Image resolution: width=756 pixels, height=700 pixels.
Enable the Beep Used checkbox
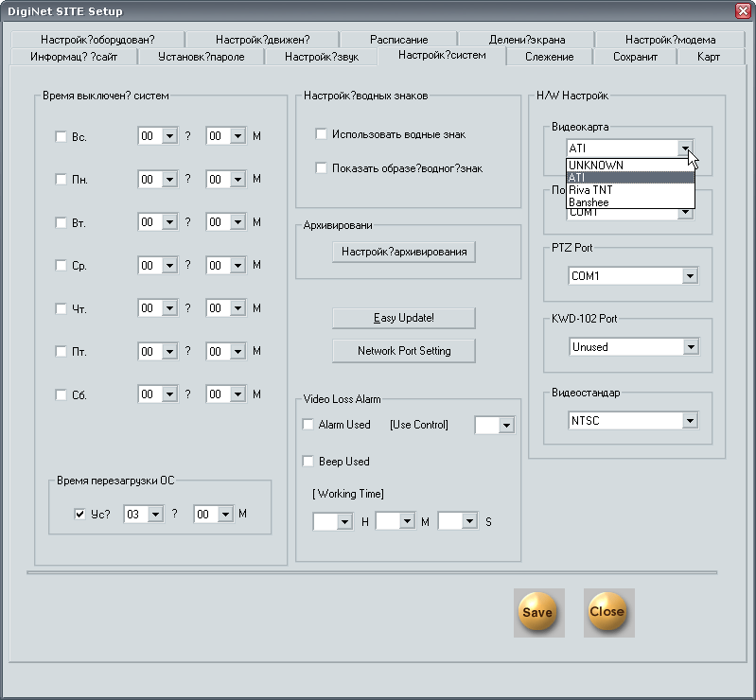pos(308,462)
